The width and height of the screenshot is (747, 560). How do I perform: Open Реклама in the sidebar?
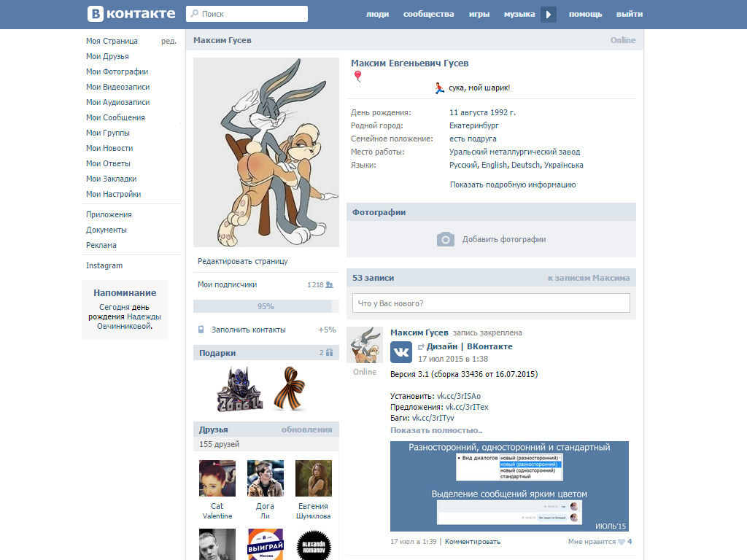pyautogui.click(x=101, y=245)
